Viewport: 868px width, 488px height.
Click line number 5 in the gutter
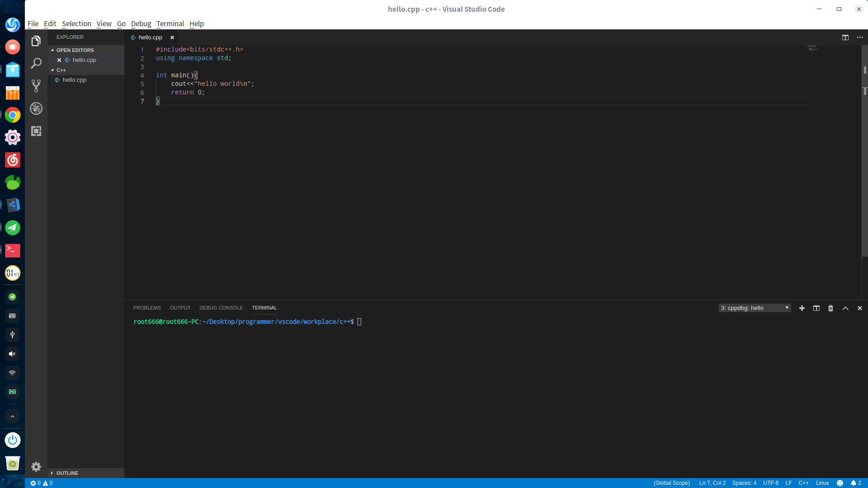pos(142,84)
